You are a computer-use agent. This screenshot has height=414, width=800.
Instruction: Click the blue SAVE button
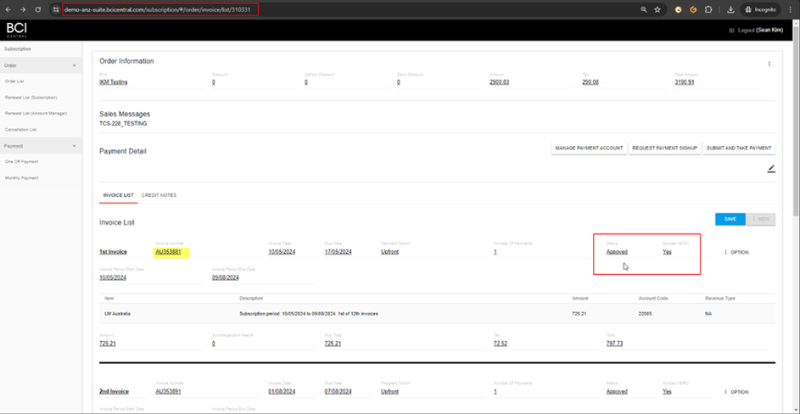point(731,219)
